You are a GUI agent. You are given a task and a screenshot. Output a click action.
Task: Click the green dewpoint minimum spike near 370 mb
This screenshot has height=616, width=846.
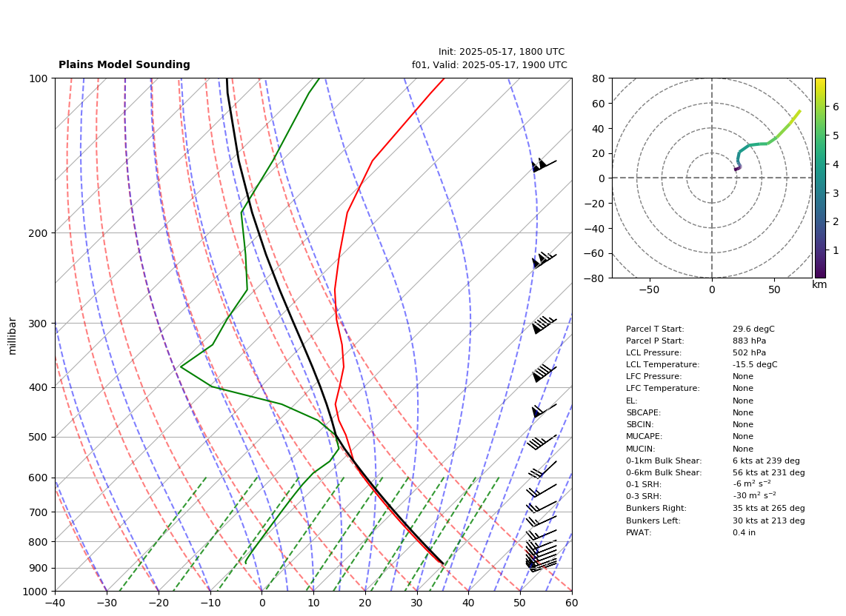coord(181,366)
